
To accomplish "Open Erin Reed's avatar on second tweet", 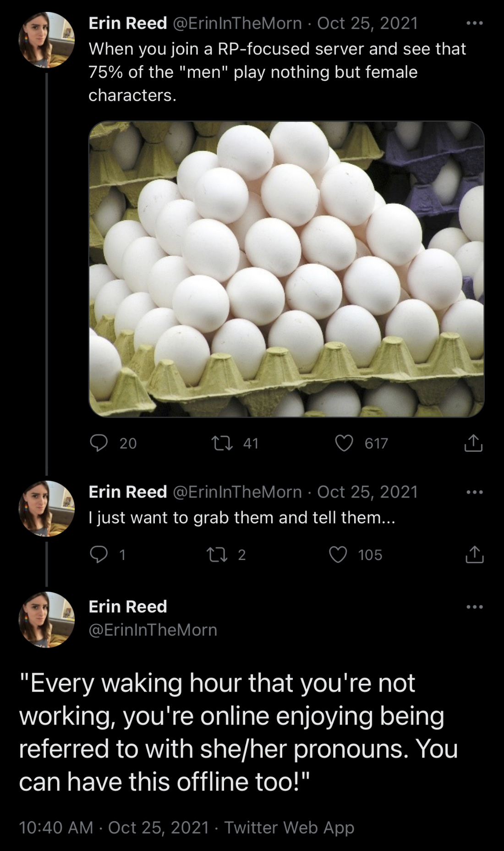I will pos(46,508).
